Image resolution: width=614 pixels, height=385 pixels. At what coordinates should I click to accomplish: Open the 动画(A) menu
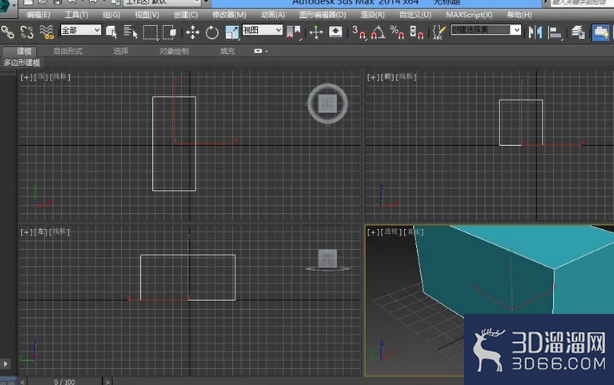pyautogui.click(x=273, y=15)
